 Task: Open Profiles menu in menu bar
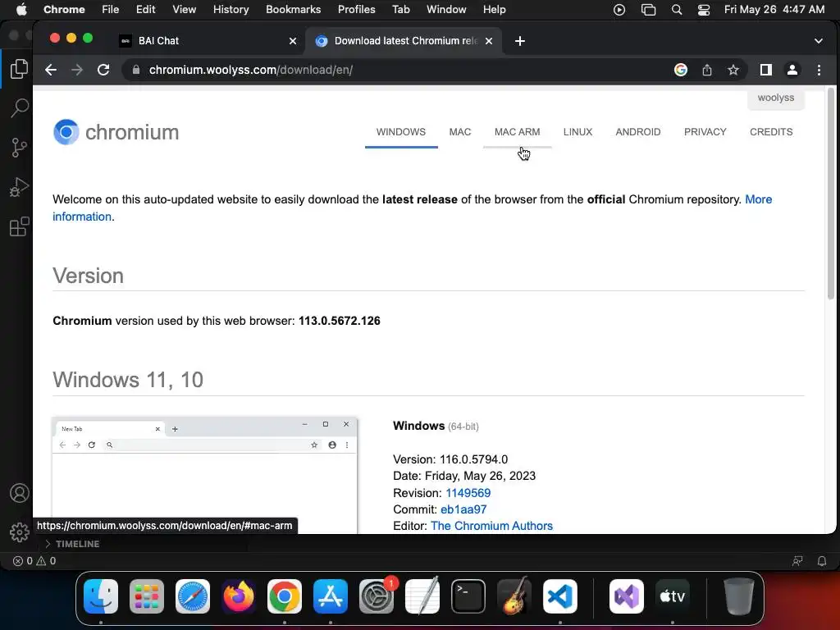pos(356,10)
